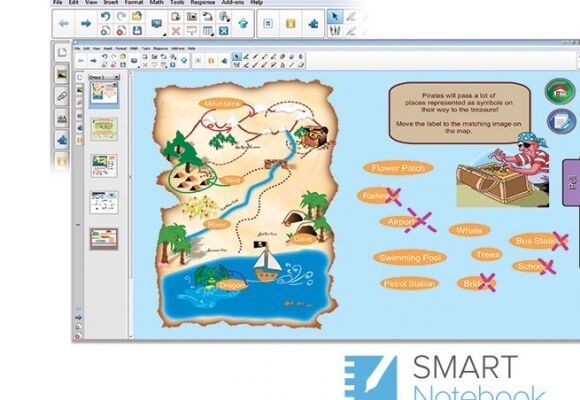
Task: Click the Swimming Pool label
Action: 410,258
